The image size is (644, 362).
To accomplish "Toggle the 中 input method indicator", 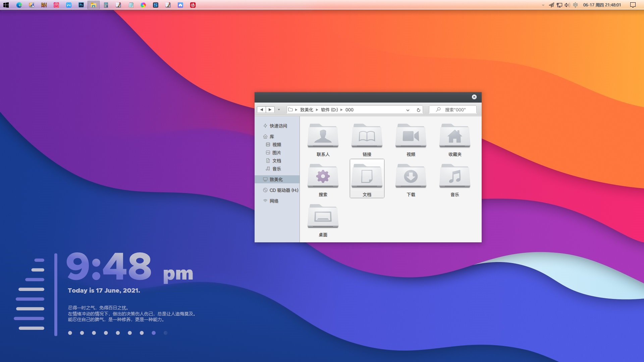I will (576, 5).
